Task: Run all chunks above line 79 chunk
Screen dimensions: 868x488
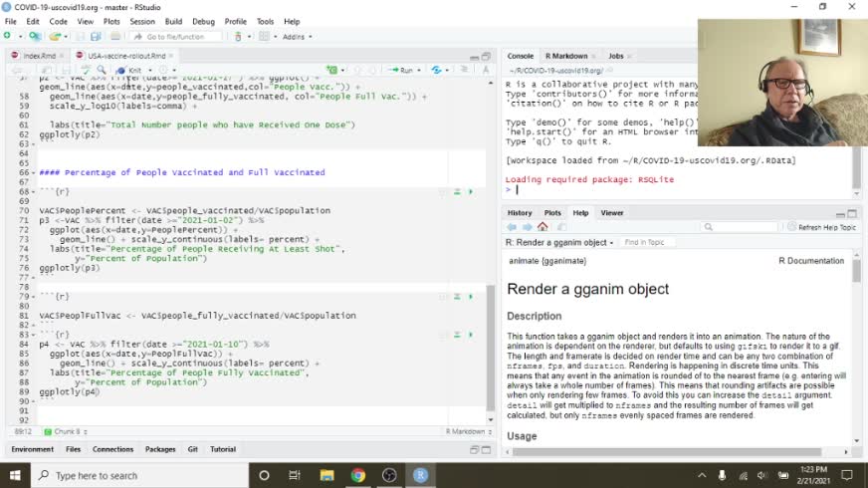Action: point(457,297)
